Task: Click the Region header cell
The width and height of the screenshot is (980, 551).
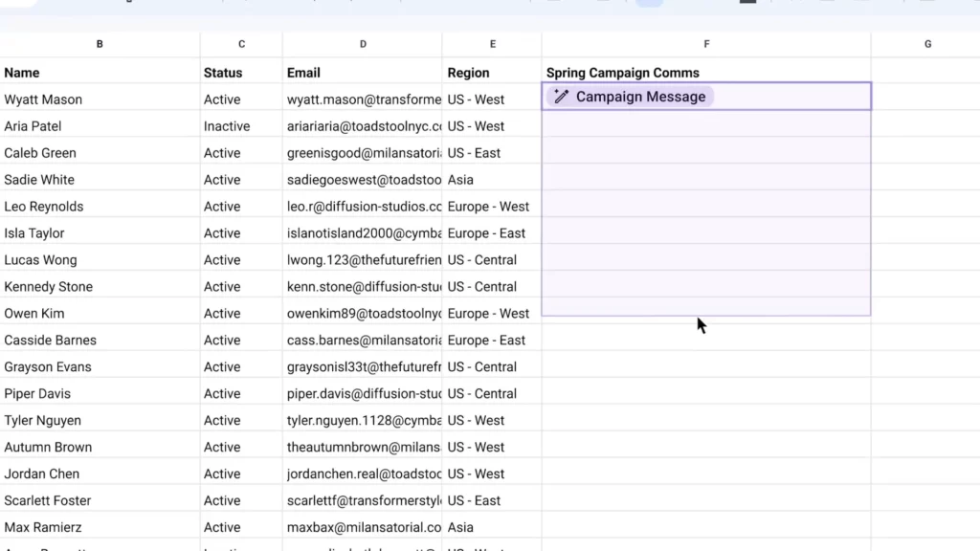Action: pyautogui.click(x=493, y=73)
